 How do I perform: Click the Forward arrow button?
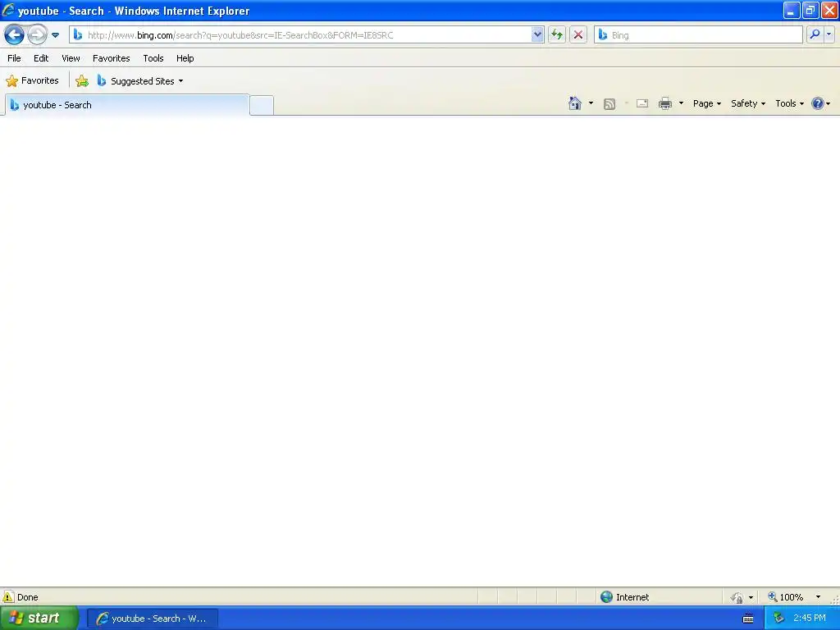(x=37, y=35)
